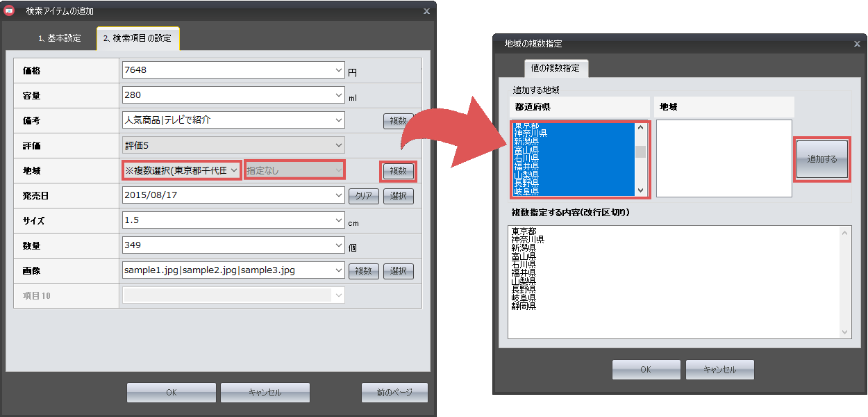The image size is (868, 417).
Task: Go back with the 前のページ button
Action: [394, 393]
